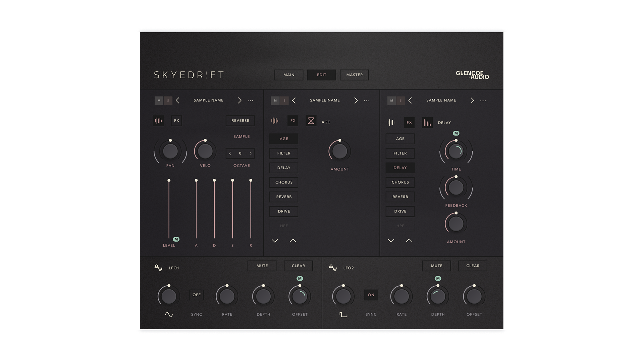644x362 pixels.
Task: Open waveform view in first sample panel
Action: 158,121
